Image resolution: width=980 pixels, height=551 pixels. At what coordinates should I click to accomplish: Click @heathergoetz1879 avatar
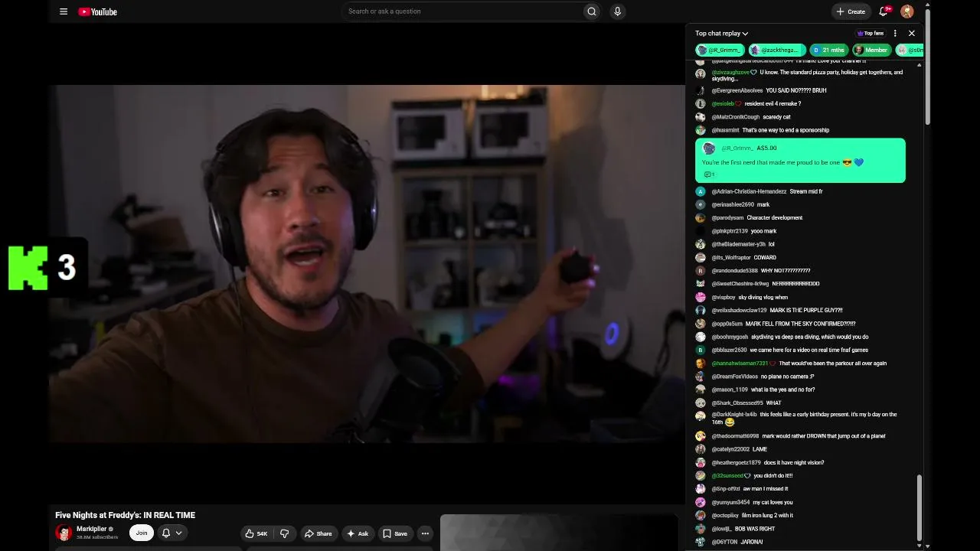700,463
